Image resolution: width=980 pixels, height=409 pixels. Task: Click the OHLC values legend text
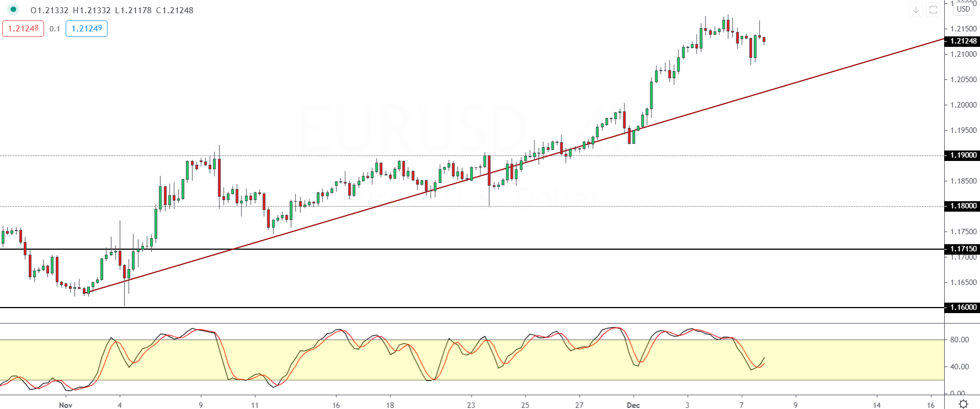click(x=112, y=10)
